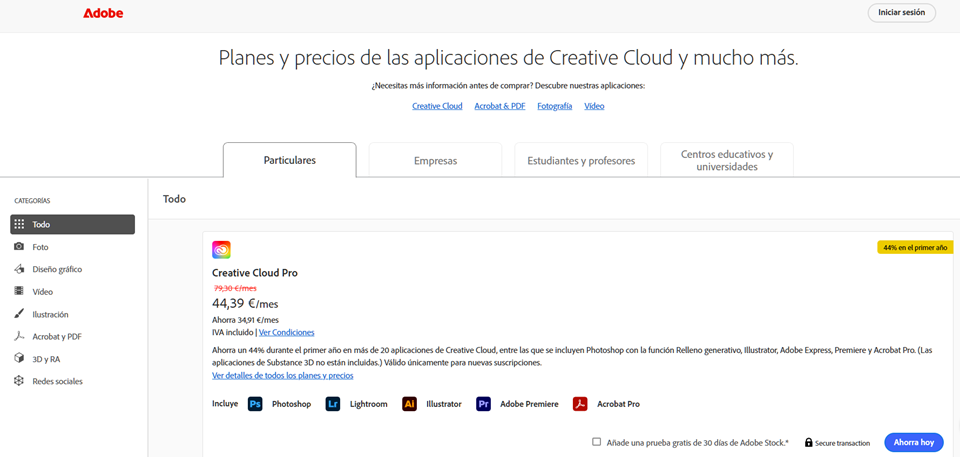
Task: Select the Todo category
Action: click(x=73, y=224)
